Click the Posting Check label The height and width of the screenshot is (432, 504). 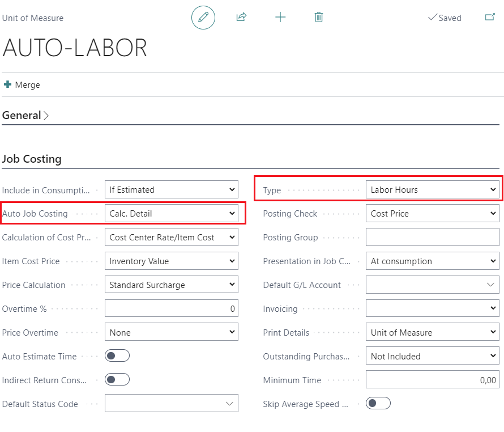(290, 213)
